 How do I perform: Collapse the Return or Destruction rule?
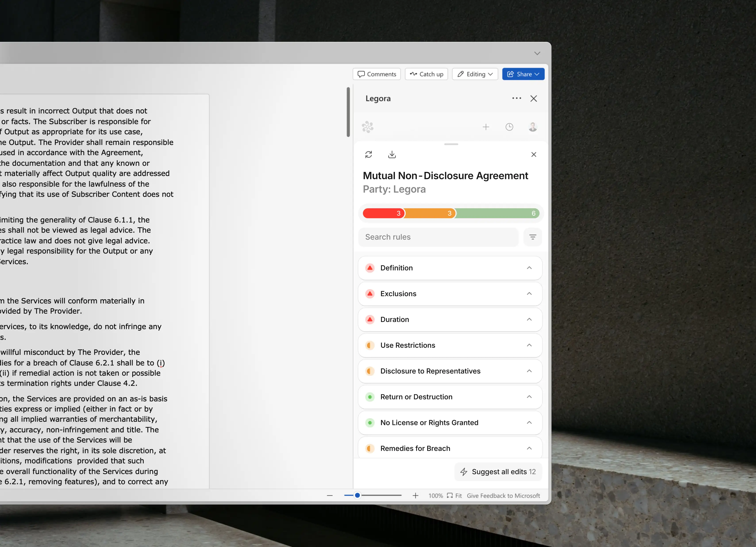(529, 397)
